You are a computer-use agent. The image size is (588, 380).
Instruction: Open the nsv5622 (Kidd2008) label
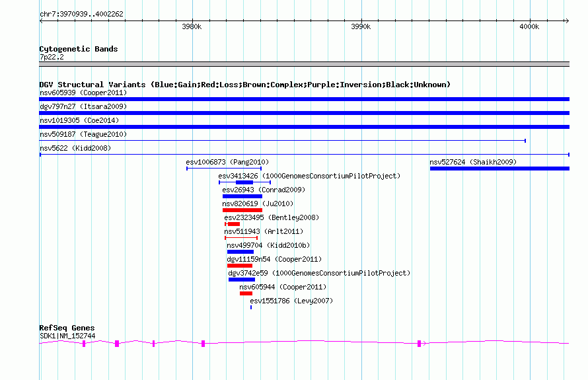click(x=75, y=148)
